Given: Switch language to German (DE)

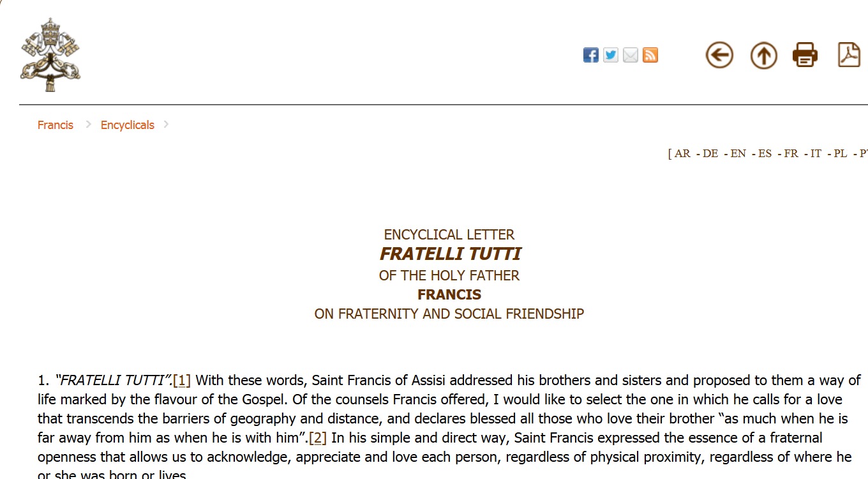Looking at the screenshot, I should pos(710,153).
